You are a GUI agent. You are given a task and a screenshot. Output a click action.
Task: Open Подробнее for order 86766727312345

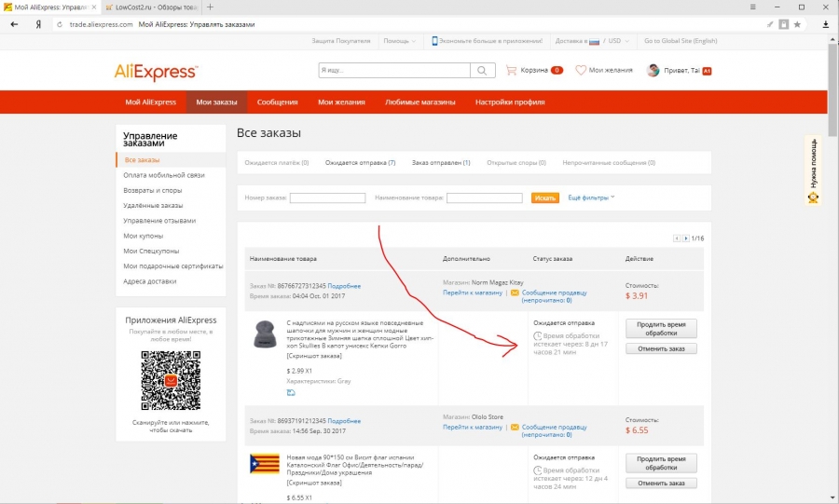(x=344, y=287)
